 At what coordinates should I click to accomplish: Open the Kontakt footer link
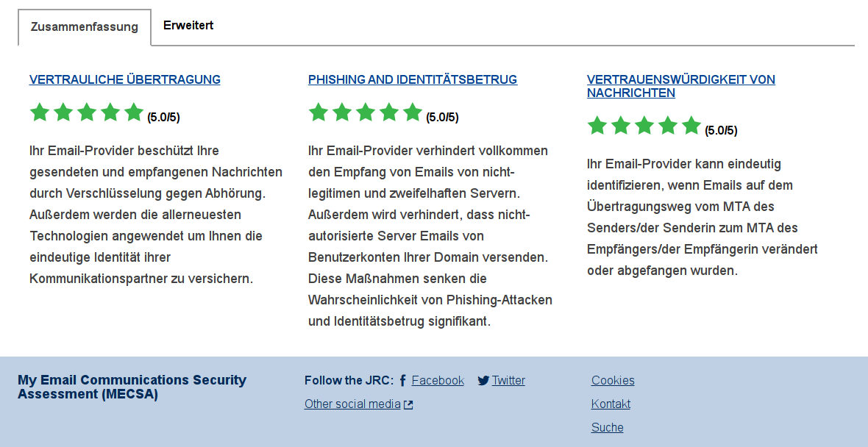611,404
